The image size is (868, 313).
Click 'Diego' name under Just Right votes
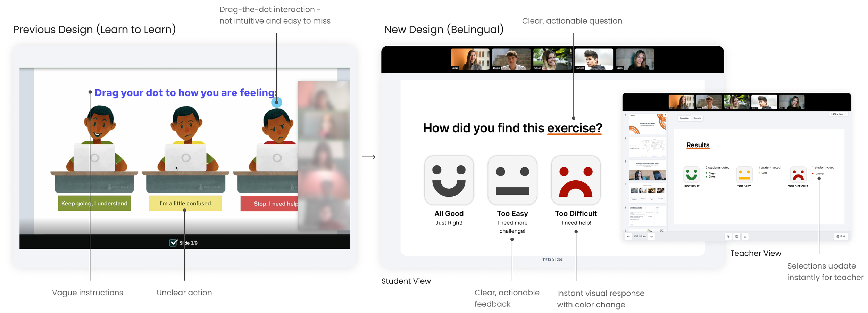point(712,173)
